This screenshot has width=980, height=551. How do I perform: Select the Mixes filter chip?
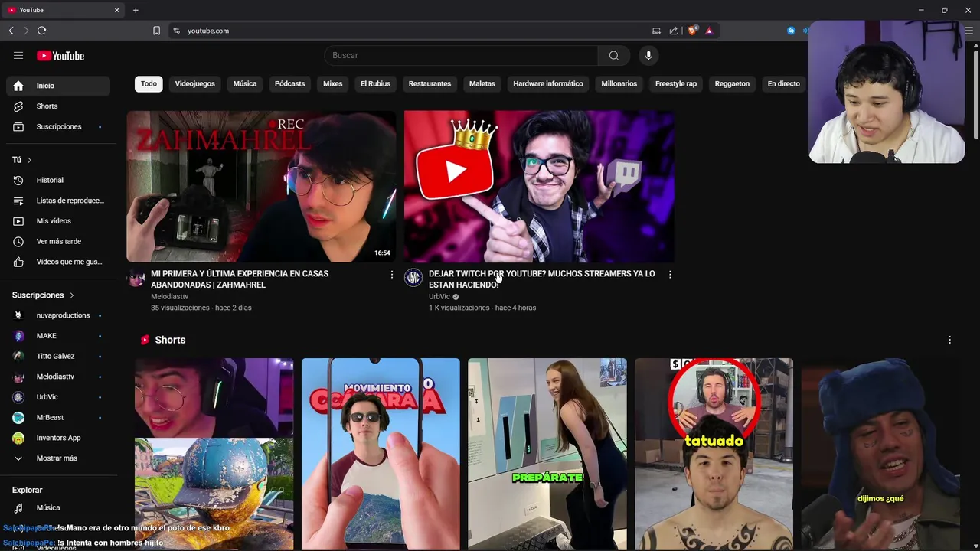332,83
